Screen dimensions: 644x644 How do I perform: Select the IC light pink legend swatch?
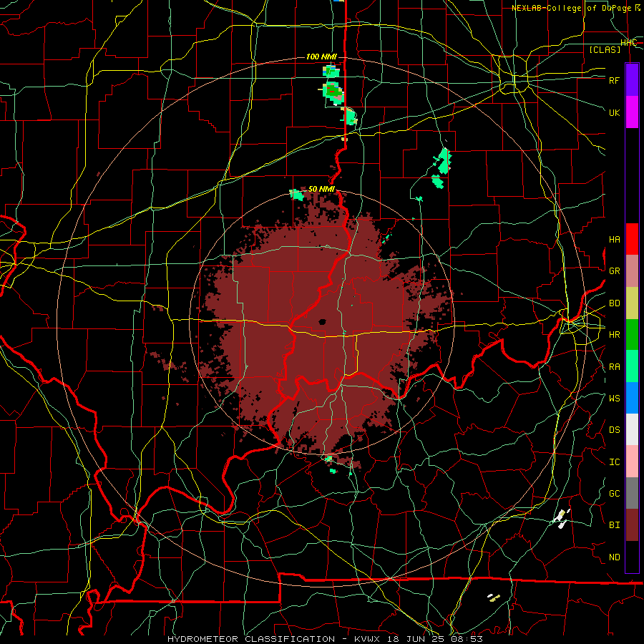click(632, 462)
